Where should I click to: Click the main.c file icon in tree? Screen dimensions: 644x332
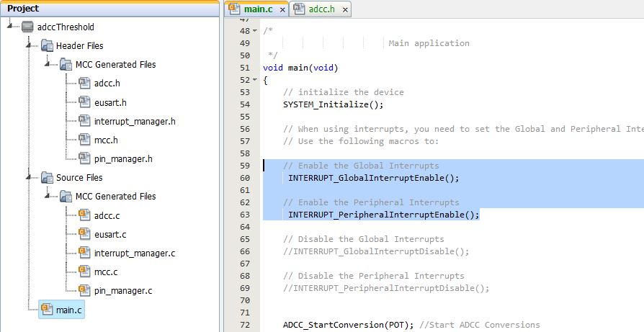(x=47, y=310)
